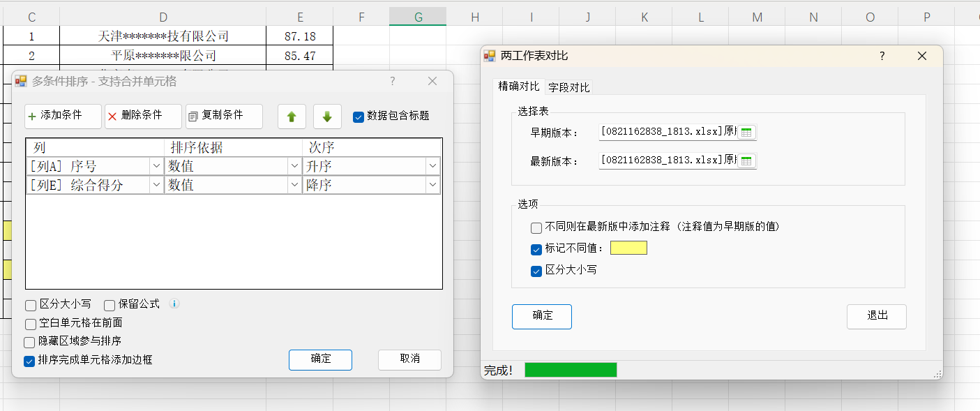
Task: Open range picker for 最新版本 field
Action: coord(747,160)
